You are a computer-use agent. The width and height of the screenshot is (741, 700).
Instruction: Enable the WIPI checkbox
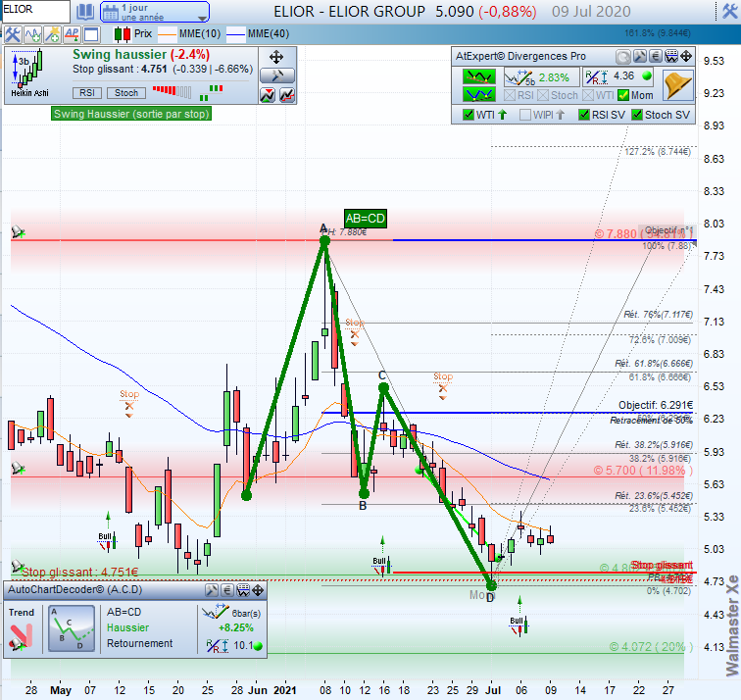click(525, 115)
